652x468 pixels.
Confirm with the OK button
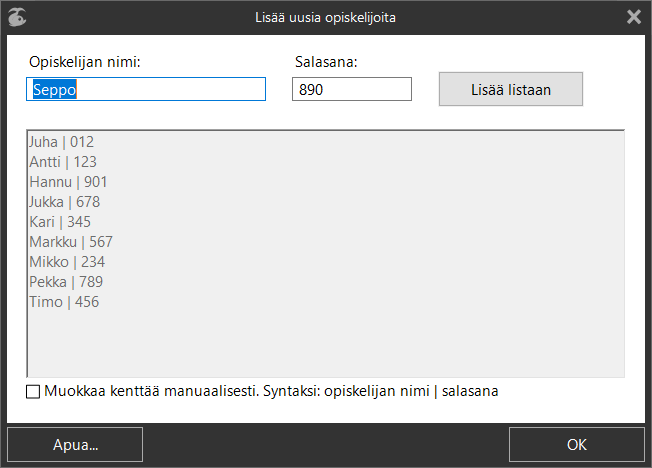point(576,444)
